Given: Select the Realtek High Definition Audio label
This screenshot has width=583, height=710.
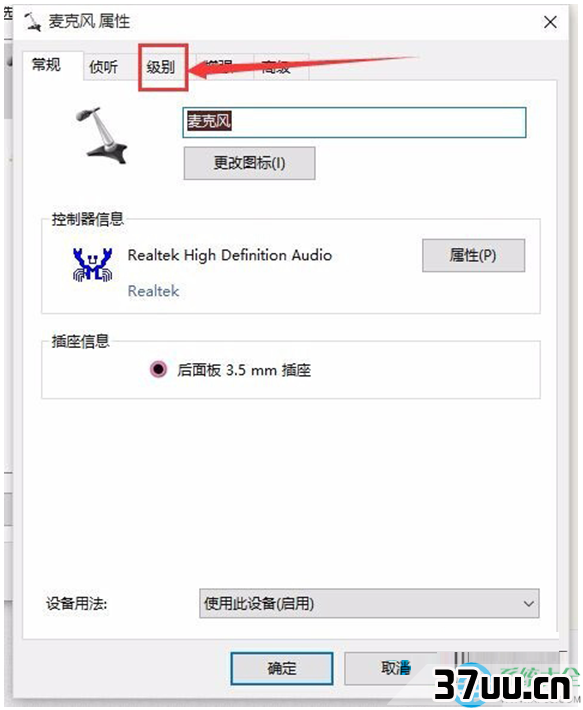Looking at the screenshot, I should coord(229,255).
